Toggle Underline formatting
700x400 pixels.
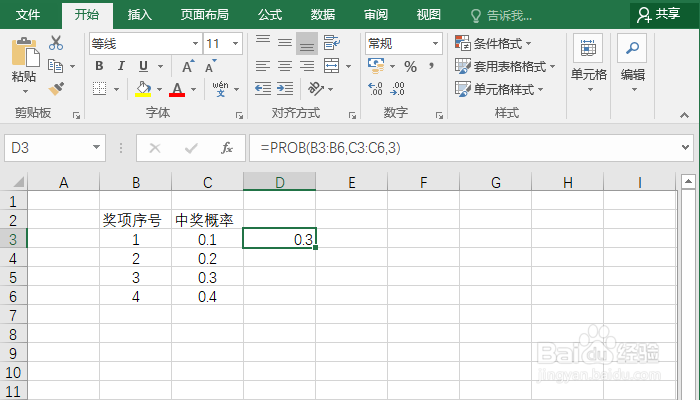143,66
